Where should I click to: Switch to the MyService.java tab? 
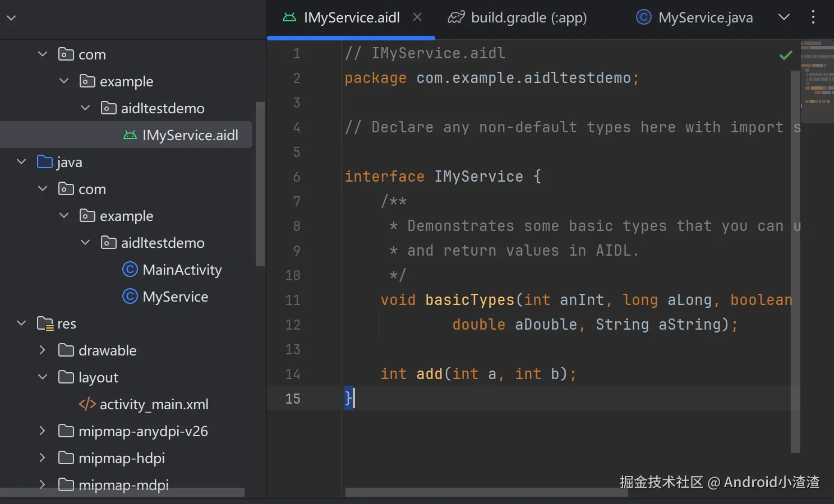[x=705, y=18]
